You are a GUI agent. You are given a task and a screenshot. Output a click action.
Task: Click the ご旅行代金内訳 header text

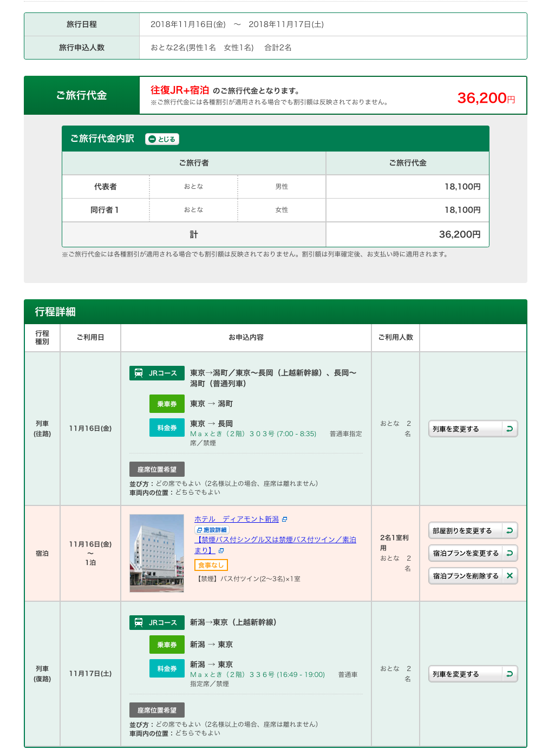tap(102, 139)
